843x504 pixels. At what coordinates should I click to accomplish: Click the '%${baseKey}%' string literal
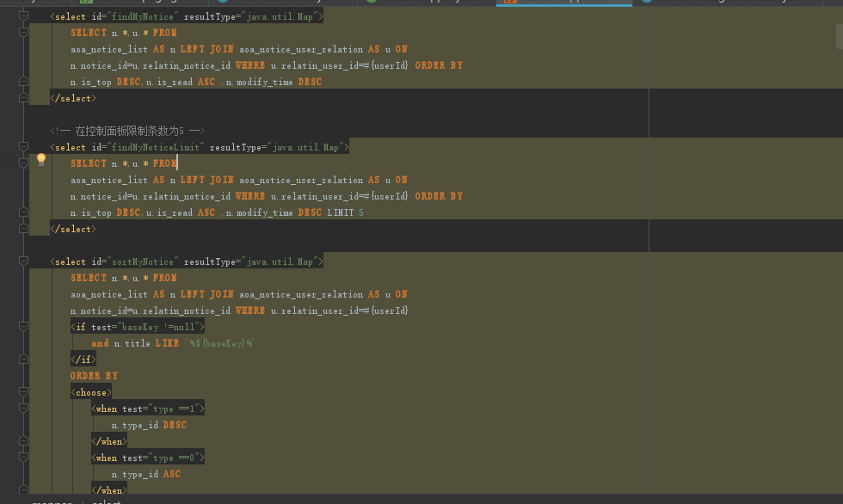click(x=220, y=343)
